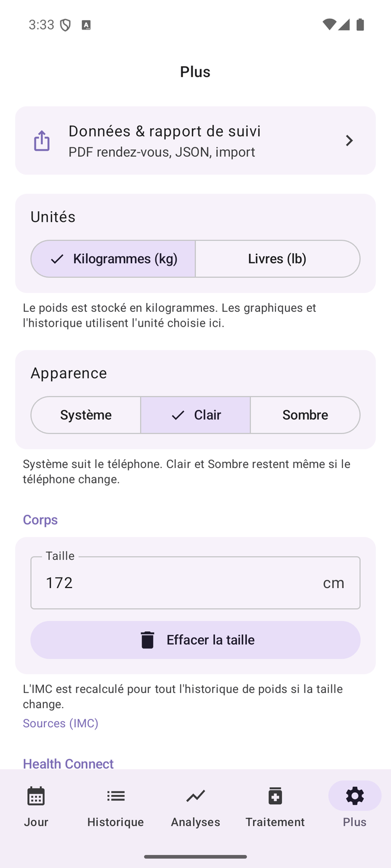Screen dimensions: 391x868
Task: Edit the Taille input field
Action: [x=195, y=582]
